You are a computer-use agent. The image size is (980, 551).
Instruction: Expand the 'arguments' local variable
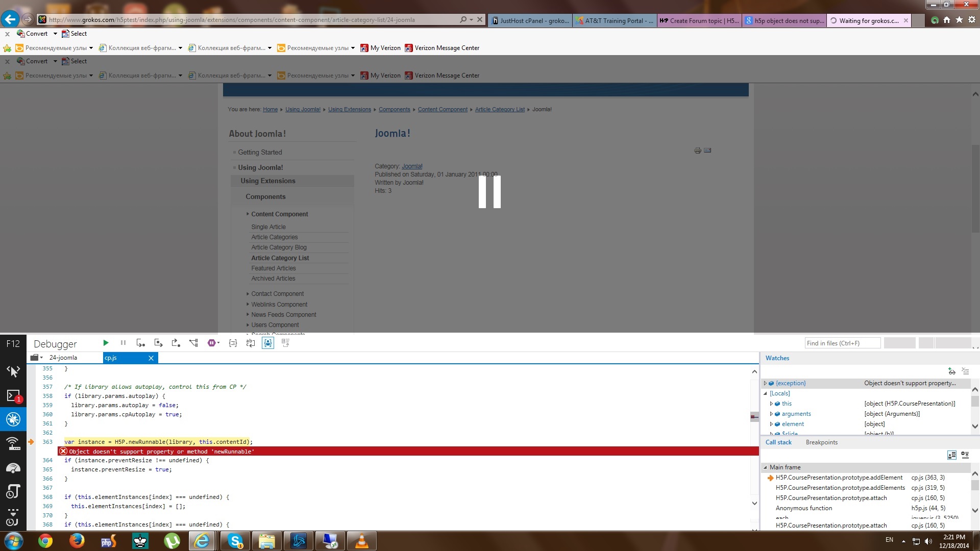coord(771,414)
